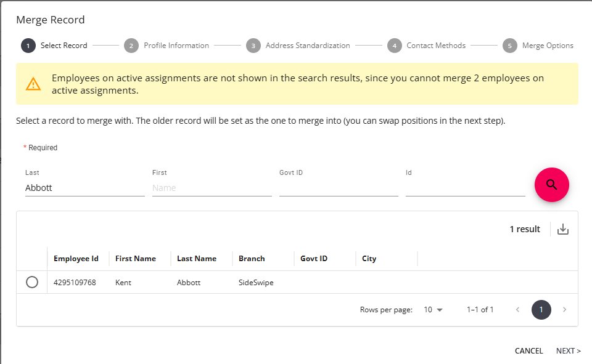Go to previous page arrow
This screenshot has height=364, width=592.
517,309
